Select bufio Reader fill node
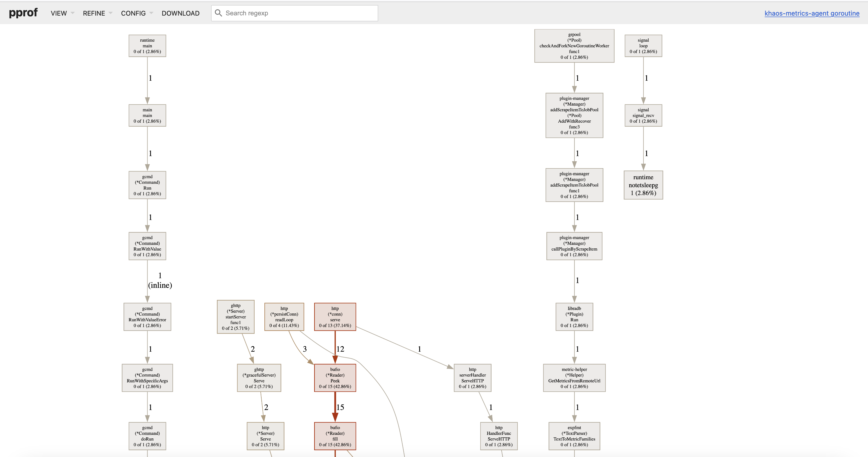This screenshot has height=457, width=868. coord(335,436)
